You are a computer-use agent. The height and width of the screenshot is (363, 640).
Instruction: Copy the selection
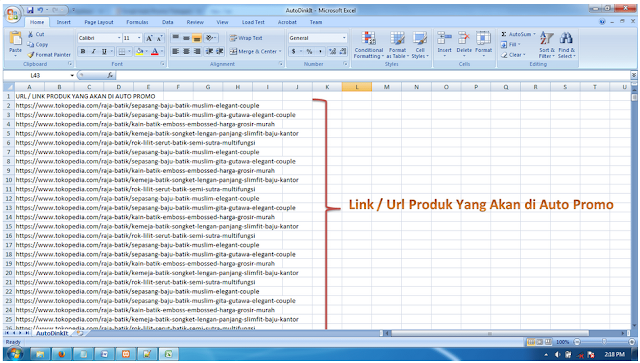coord(38,45)
